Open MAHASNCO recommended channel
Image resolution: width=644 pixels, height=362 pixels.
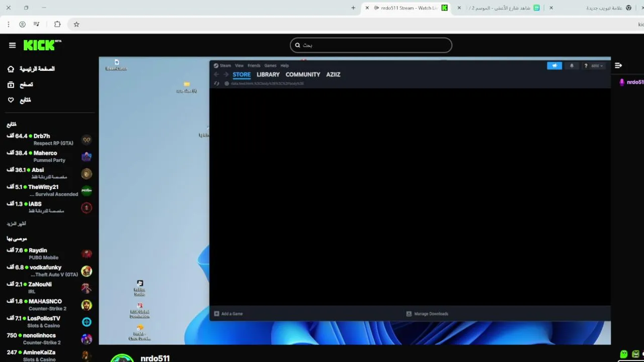coord(49,305)
